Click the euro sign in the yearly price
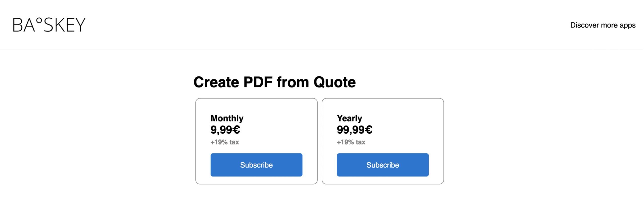 point(368,130)
